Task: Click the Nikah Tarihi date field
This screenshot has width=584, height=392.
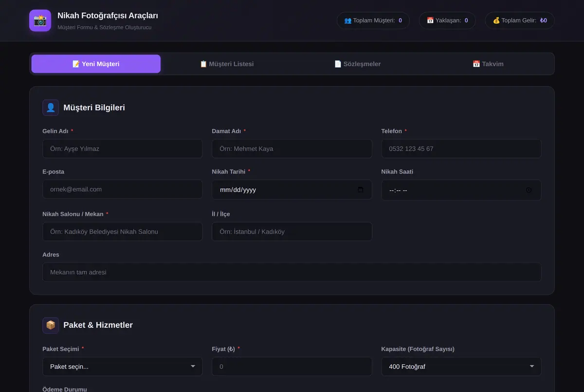Action: (x=292, y=190)
